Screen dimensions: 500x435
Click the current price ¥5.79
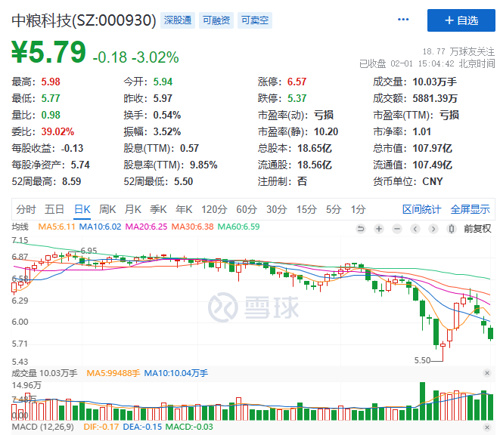click(x=49, y=52)
